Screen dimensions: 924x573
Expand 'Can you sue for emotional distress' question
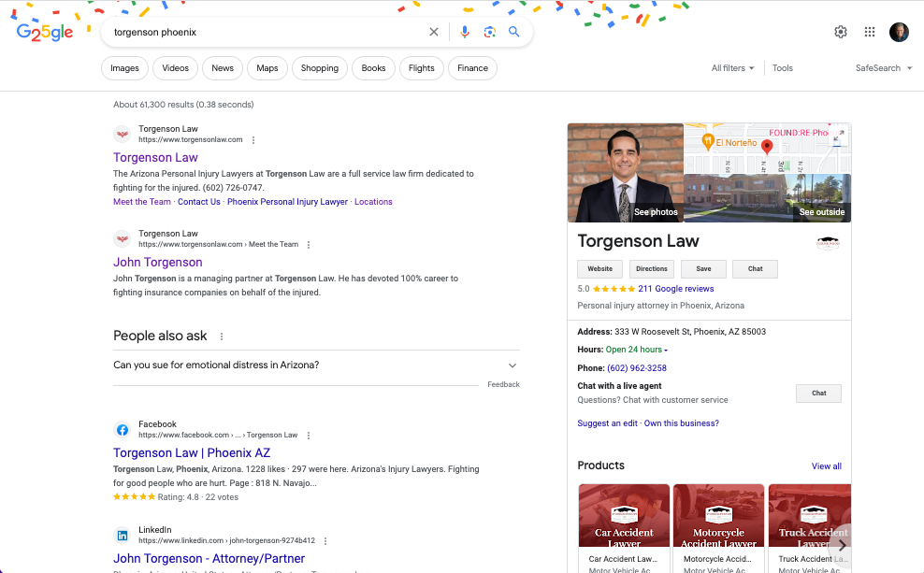(x=315, y=365)
